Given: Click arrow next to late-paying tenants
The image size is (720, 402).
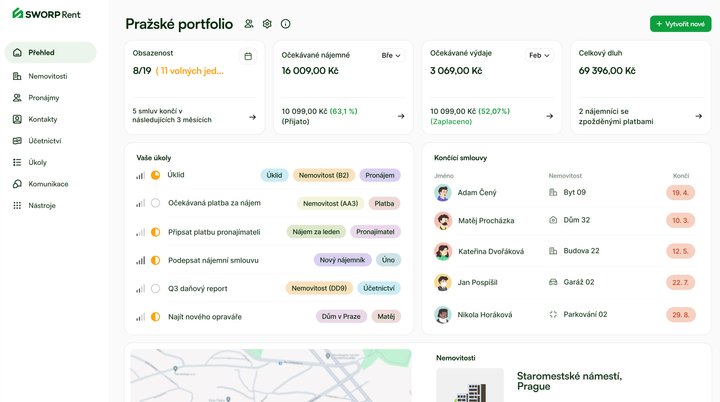Looking at the screenshot, I should tap(698, 116).
